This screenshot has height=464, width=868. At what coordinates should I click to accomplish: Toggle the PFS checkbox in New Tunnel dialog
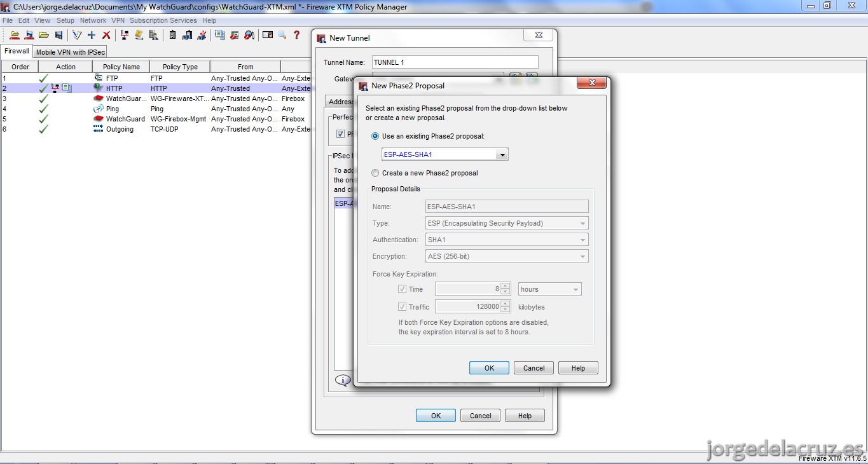[x=341, y=134]
